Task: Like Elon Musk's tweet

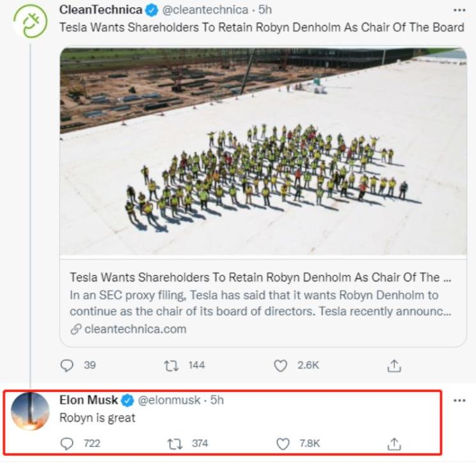Action: click(x=282, y=443)
